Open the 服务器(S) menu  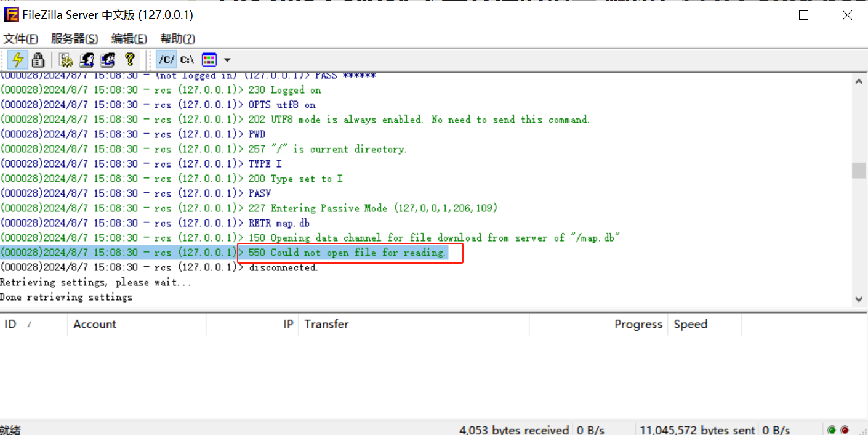click(x=74, y=39)
